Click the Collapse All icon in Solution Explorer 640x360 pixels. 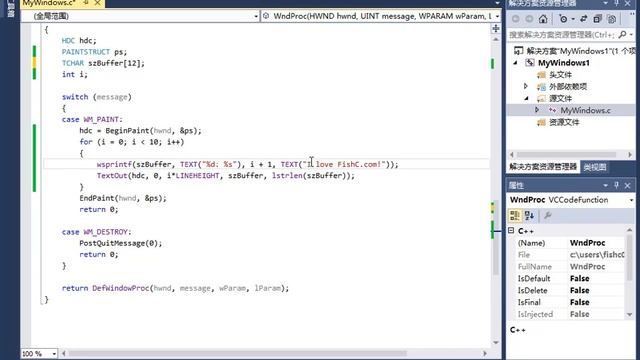coord(598,19)
